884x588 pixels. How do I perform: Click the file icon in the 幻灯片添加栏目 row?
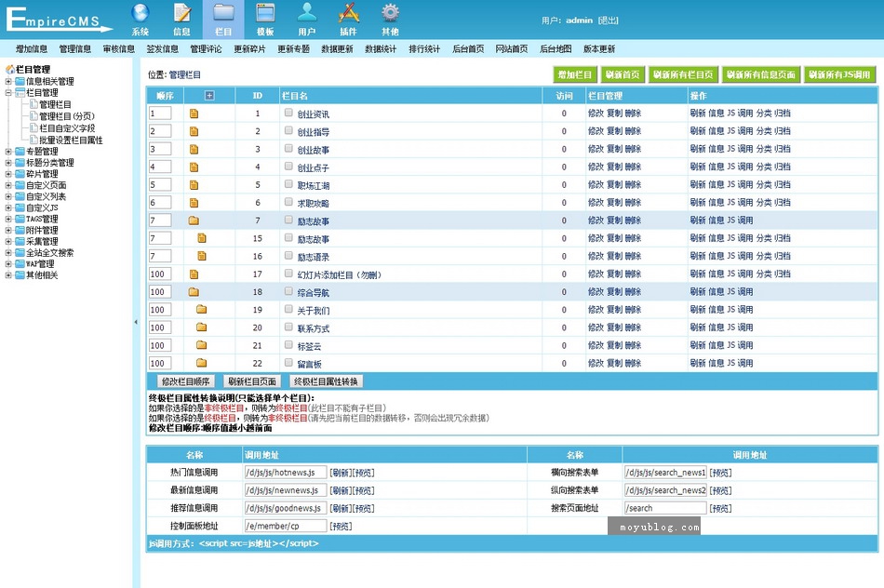click(194, 274)
